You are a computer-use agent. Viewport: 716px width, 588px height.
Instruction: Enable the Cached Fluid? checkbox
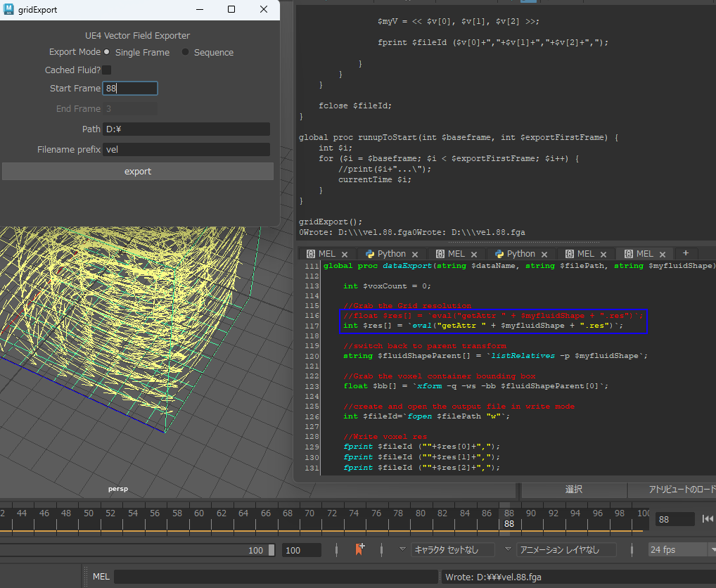point(106,70)
